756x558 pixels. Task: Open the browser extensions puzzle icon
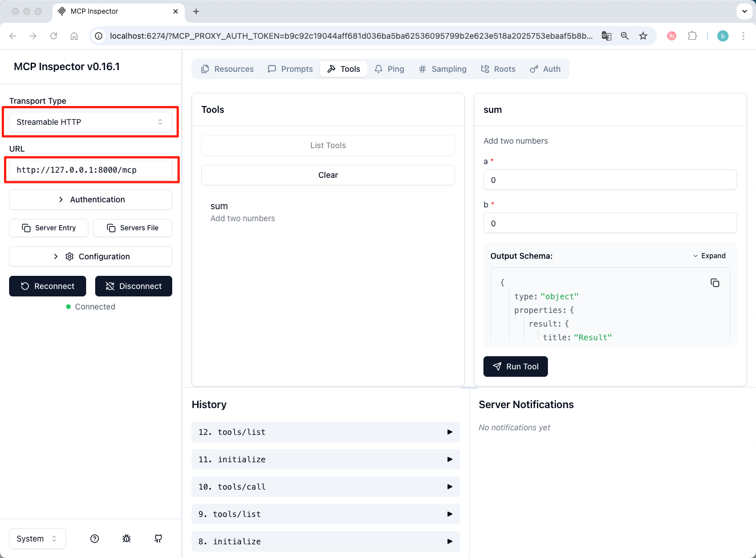tap(692, 36)
